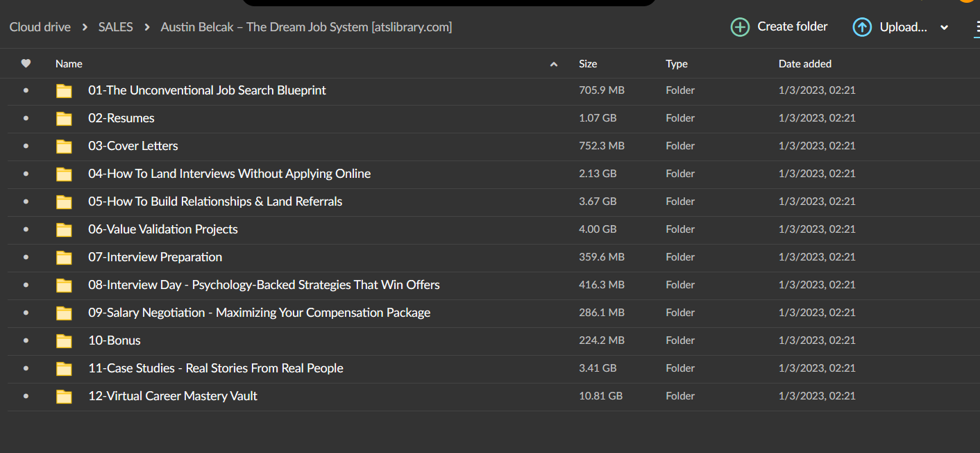Toggle favorite dot for 01-The Unconventional Job Search Blueprint

point(26,90)
